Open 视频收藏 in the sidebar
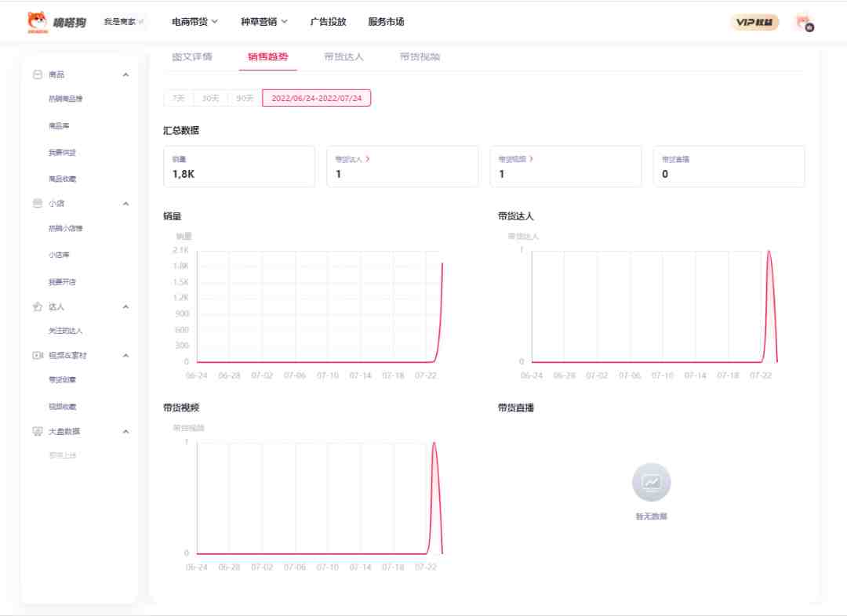This screenshot has height=616, width=847. tap(62, 407)
